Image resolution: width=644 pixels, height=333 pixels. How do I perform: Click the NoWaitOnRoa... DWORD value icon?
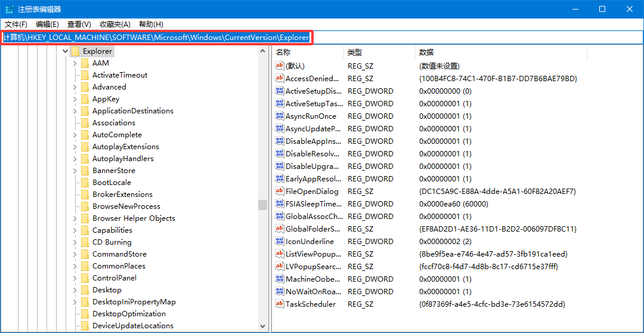(x=279, y=291)
